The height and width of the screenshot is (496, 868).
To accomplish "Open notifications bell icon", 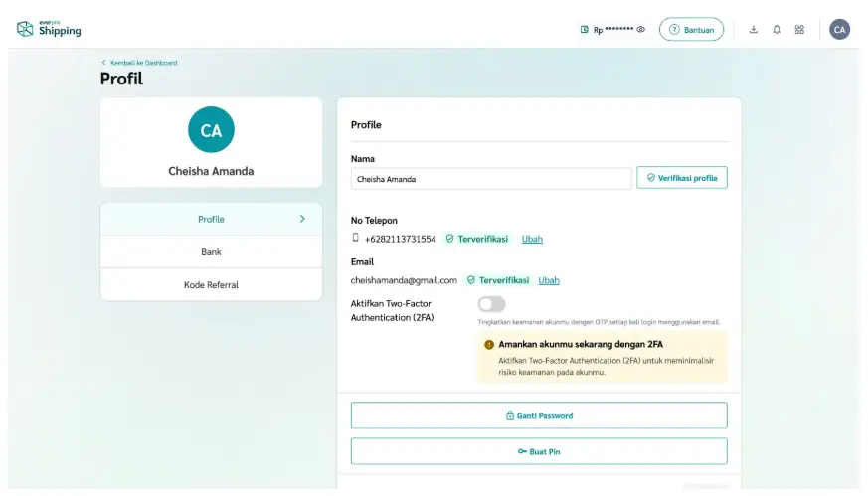I will (777, 30).
